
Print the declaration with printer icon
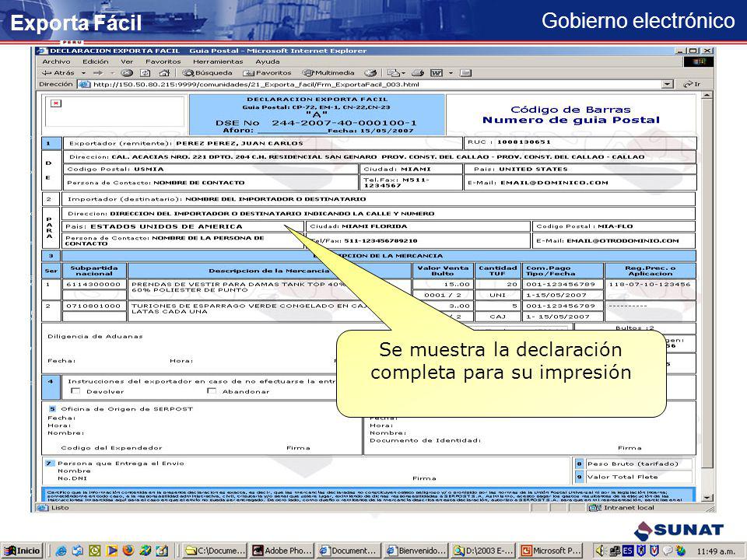418,73
